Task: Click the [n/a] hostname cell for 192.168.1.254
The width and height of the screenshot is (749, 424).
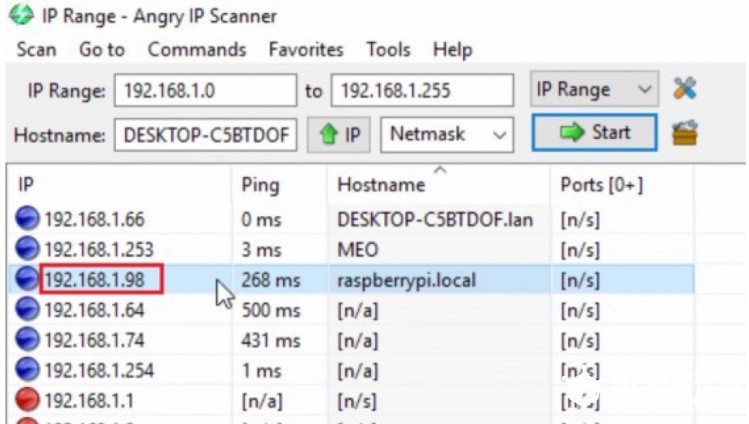Action: tap(358, 371)
